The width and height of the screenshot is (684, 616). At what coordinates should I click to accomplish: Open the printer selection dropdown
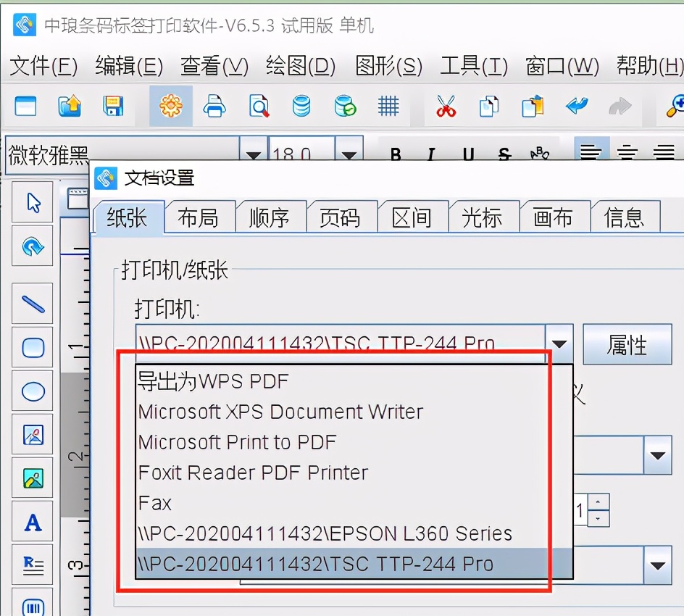tap(559, 344)
